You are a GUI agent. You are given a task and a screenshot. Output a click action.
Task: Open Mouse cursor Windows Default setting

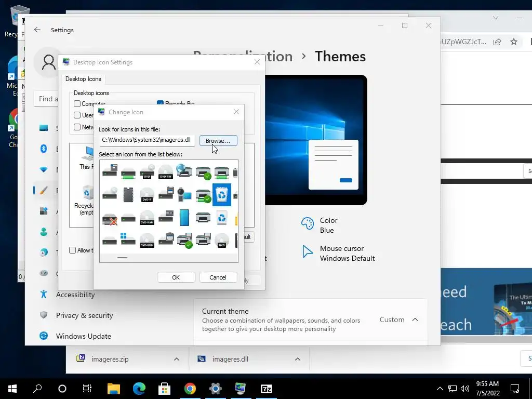click(x=338, y=254)
